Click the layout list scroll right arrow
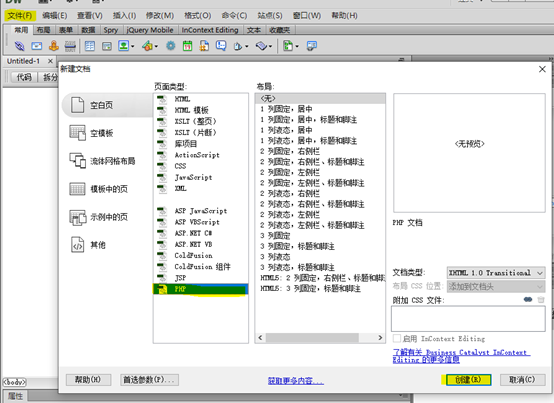 tap(380, 338)
